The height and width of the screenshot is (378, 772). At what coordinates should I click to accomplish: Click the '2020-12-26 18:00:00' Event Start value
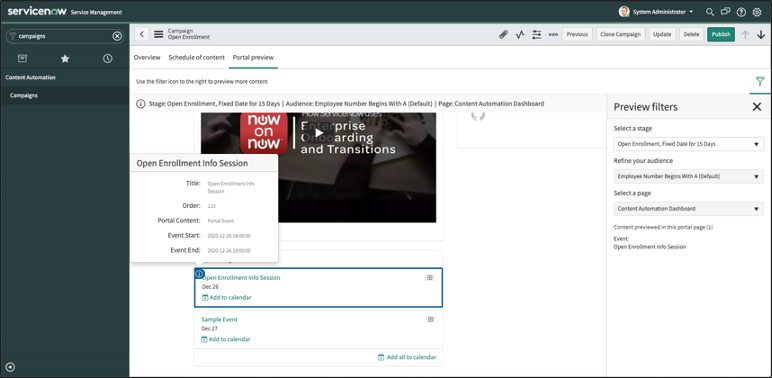(229, 236)
